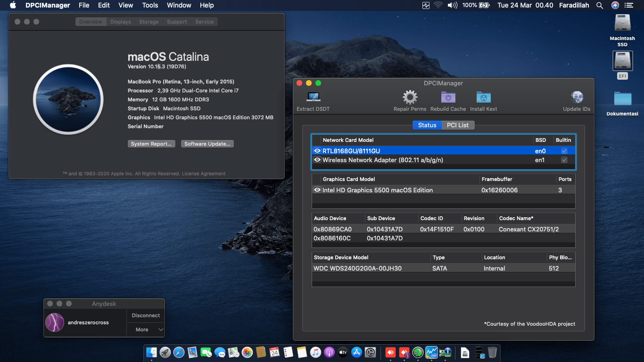Click eye icon beside Wireless Network Adapter
644x362 pixels.
[317, 160]
